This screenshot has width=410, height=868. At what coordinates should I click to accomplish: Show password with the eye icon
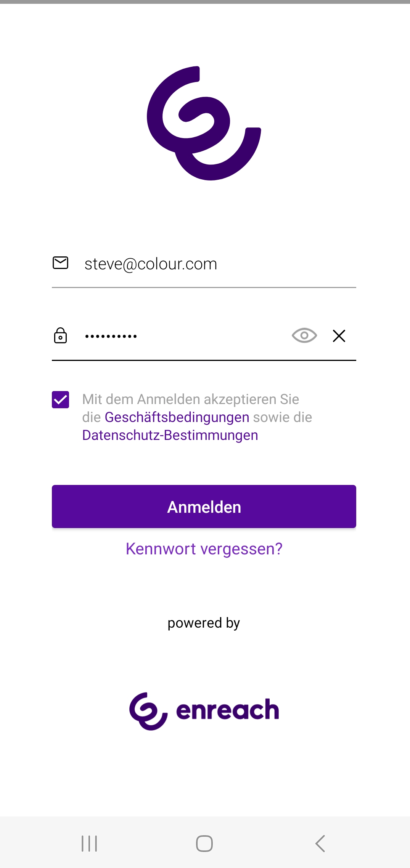tap(304, 335)
